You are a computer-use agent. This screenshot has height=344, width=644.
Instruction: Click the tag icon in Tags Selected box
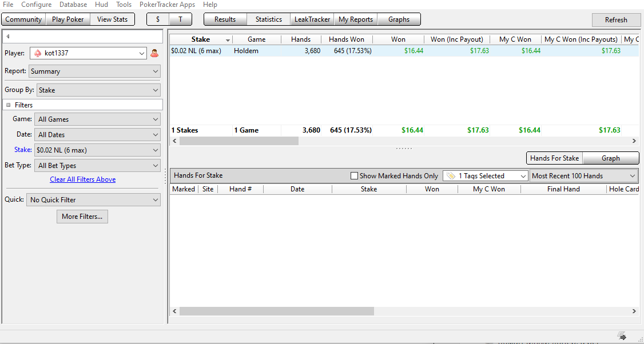click(451, 175)
